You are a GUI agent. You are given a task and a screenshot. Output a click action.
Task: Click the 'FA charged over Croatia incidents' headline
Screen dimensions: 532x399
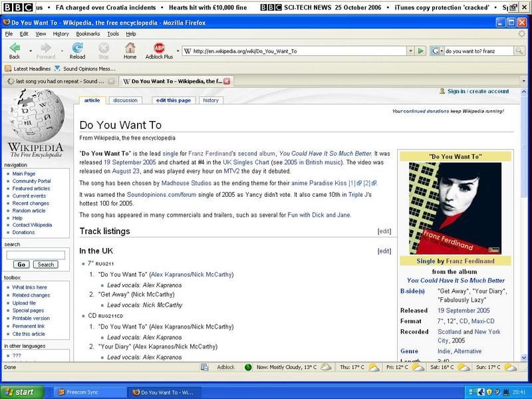click(106, 7)
